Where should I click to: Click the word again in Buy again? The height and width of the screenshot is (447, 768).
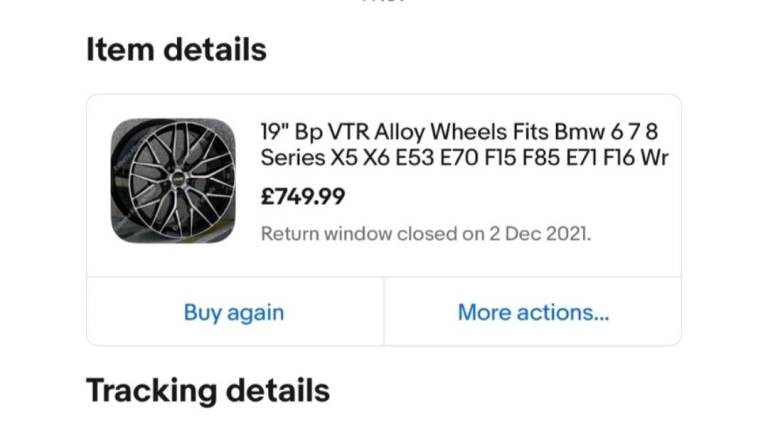(255, 312)
